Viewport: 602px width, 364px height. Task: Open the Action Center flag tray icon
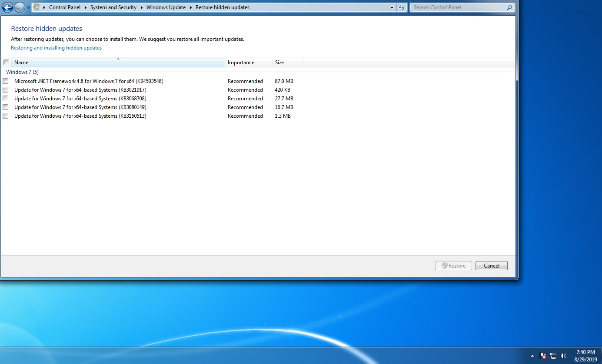(543, 356)
